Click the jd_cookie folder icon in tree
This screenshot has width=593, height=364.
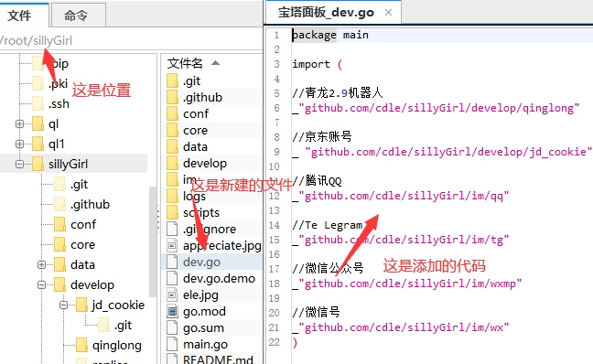[81, 305]
